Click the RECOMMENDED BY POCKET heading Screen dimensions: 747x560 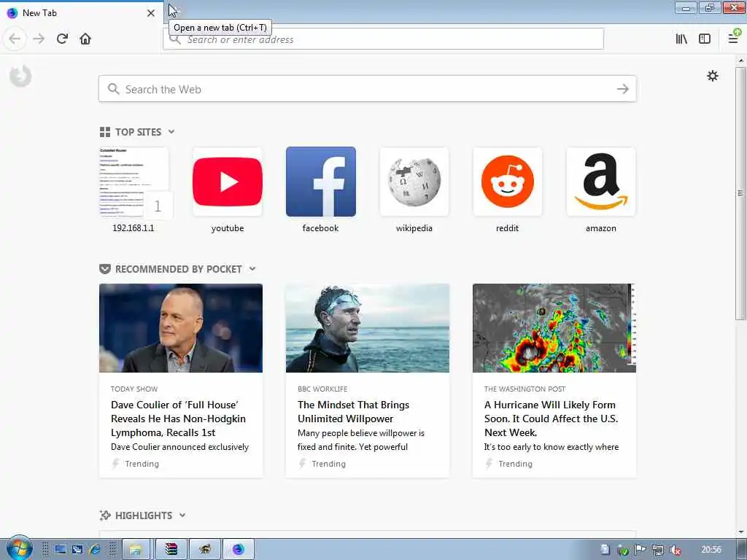[x=178, y=269]
